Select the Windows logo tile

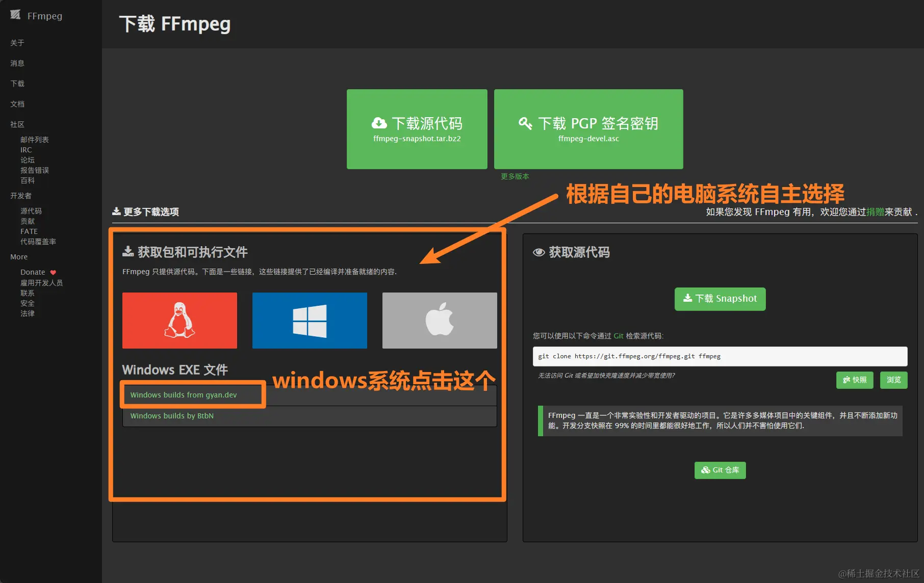[310, 321]
